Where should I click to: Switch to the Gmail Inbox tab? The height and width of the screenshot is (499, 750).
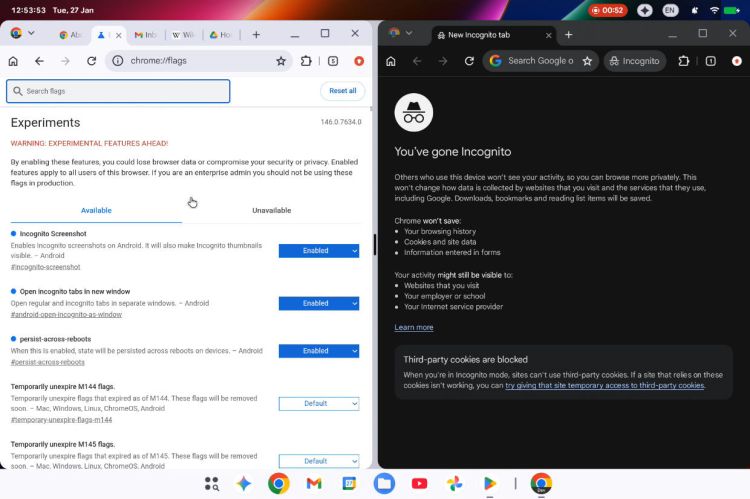click(145, 35)
